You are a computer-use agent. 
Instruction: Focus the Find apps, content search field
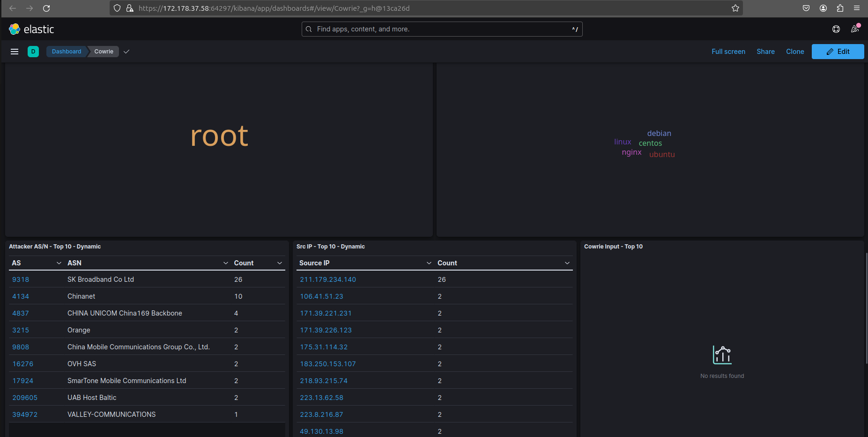442,29
